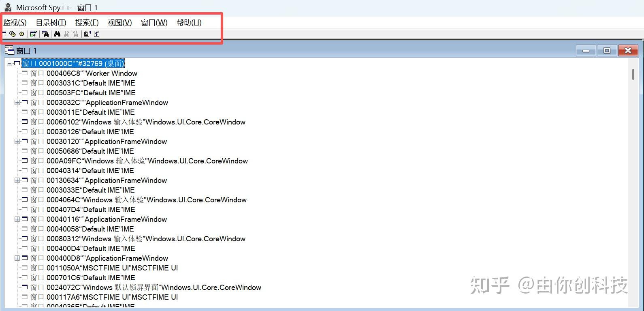Viewport: 644px width, 311px height.
Task: Expand the 00130634 ApplicationFrameWindow node
Action: click(x=17, y=180)
